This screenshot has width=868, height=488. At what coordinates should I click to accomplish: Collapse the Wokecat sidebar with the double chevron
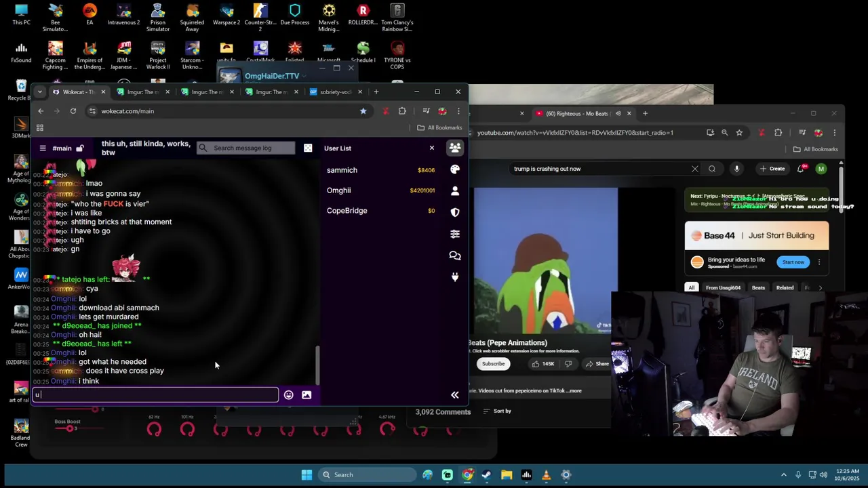(455, 394)
